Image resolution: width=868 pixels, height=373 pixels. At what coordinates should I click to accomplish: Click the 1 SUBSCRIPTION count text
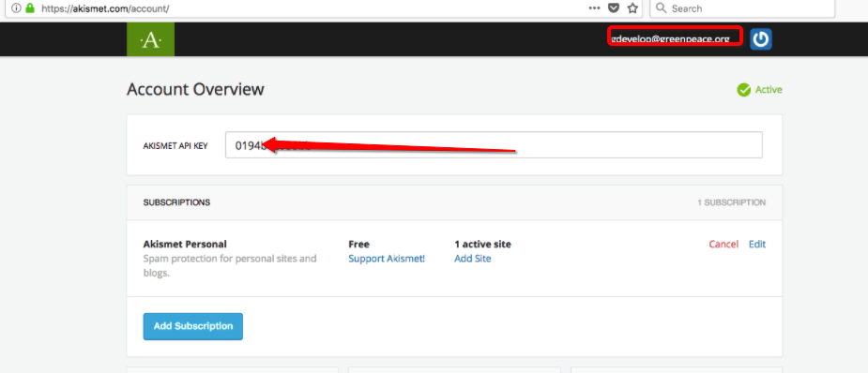coord(732,202)
